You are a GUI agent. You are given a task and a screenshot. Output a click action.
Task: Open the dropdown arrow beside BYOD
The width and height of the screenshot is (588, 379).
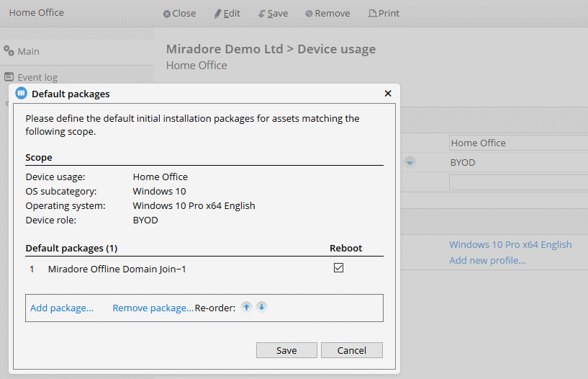[x=410, y=163]
